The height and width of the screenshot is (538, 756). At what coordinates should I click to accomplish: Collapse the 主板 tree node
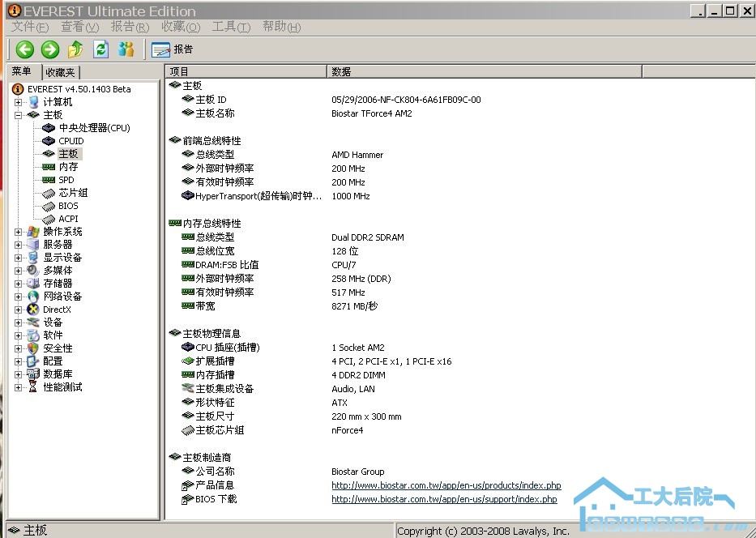pyautogui.click(x=19, y=115)
